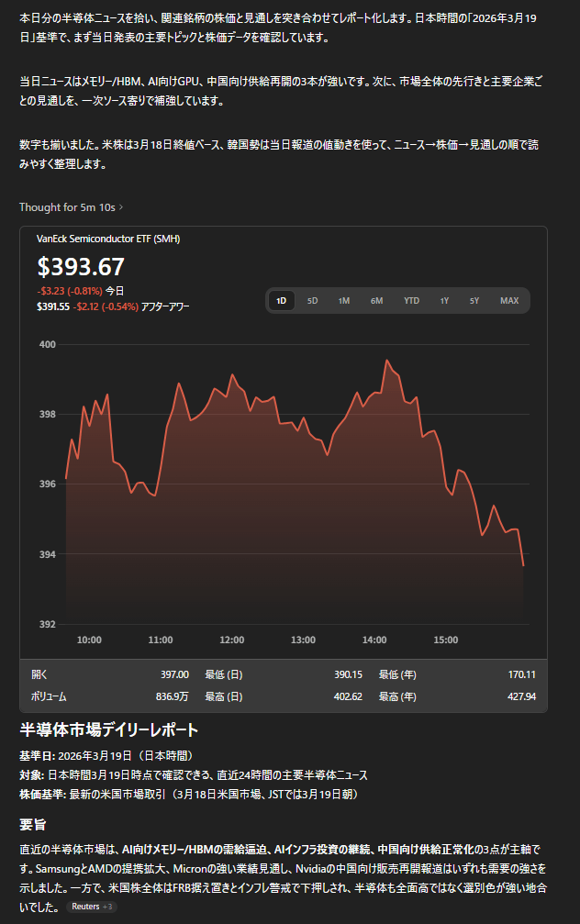Click the 12:00 time axis label
580x924 pixels.
point(232,640)
